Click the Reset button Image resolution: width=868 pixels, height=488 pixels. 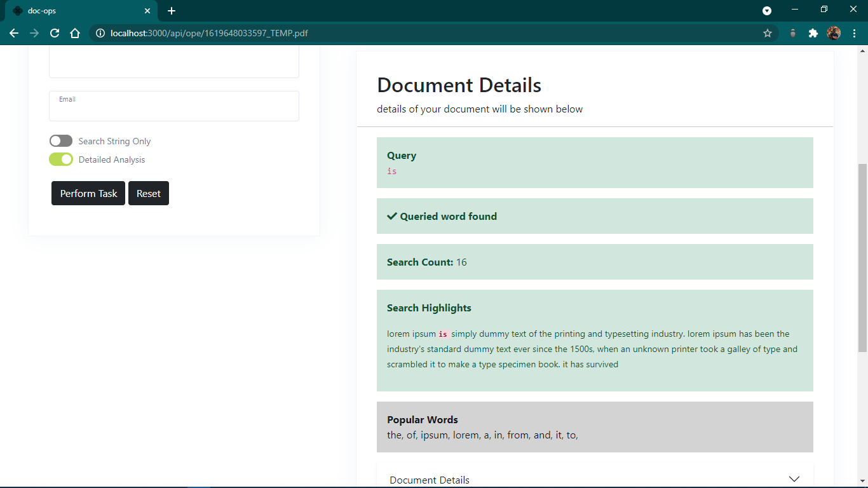[x=149, y=193]
